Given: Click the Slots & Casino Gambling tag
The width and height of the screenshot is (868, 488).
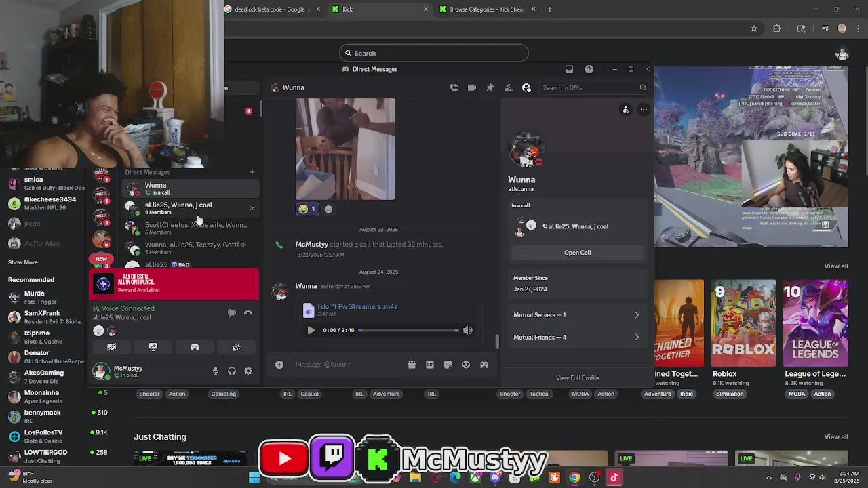Looking at the screenshot, I should coord(223,394).
